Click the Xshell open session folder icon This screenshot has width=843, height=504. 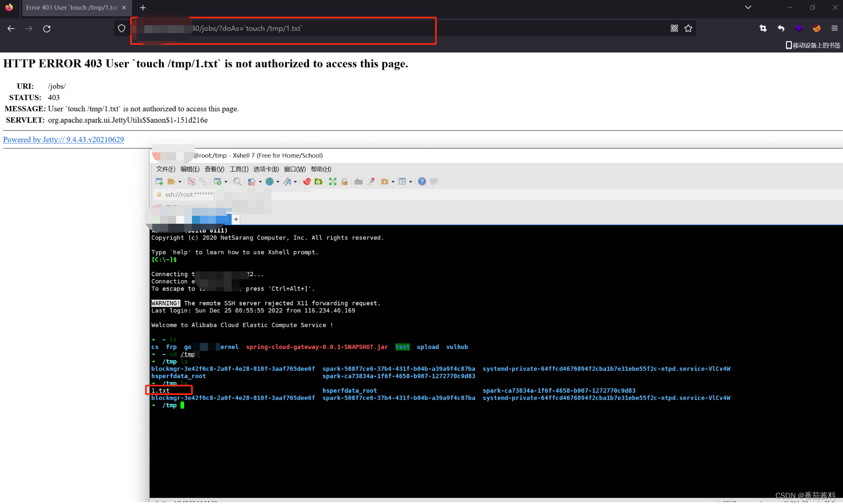tap(171, 181)
